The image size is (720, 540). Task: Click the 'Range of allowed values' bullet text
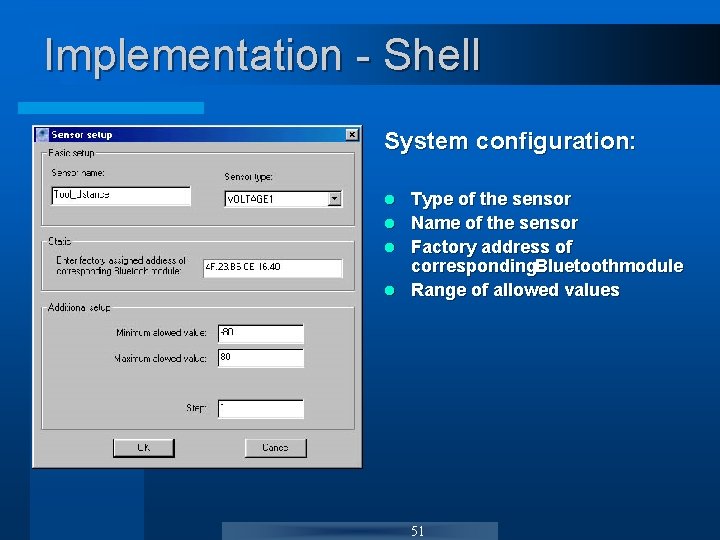point(515,290)
